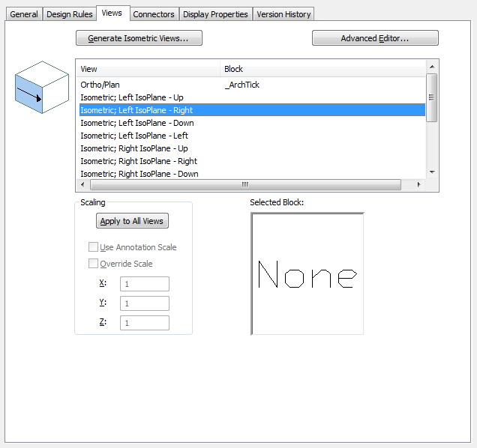Select Isometric; Right IsoPlane - Down row
The image size is (477, 448).
(x=252, y=174)
